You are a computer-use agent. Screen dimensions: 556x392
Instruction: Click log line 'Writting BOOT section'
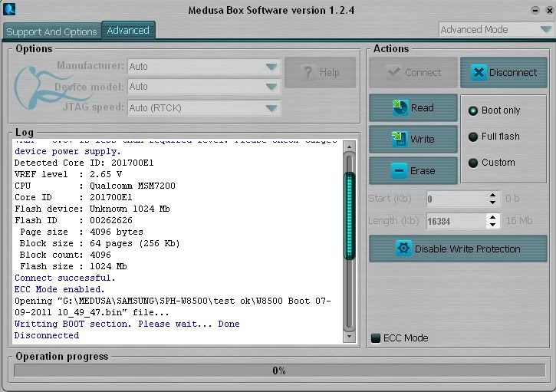click(x=73, y=324)
